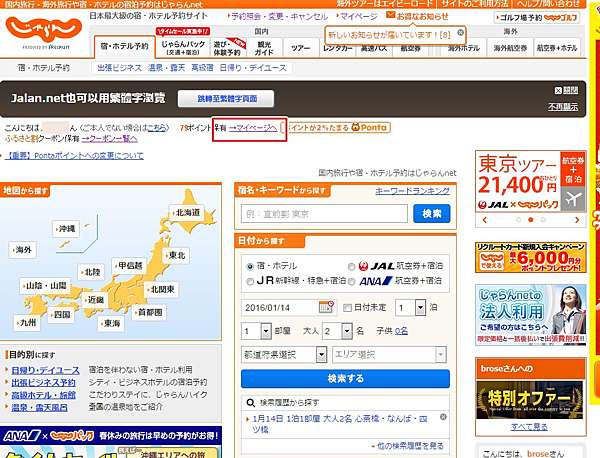Select 九州 on the map
This screenshot has width=600, height=458.
point(26,323)
